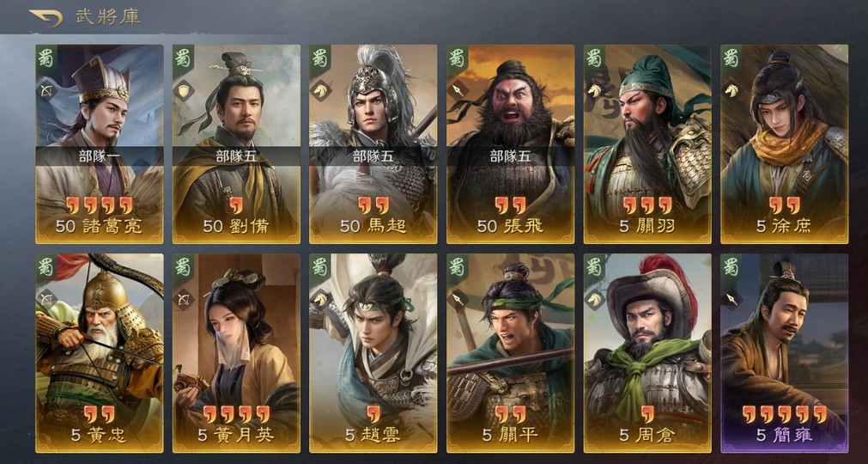Screen dimensions: 868x464
Task: Click the spear icon on 簡雍 card
Action: [x=731, y=300]
